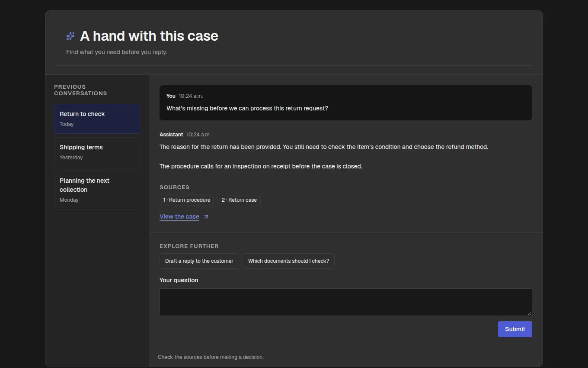Click the sparkle icon beside the page title
Screen dimensions: 588x368
[70, 36]
